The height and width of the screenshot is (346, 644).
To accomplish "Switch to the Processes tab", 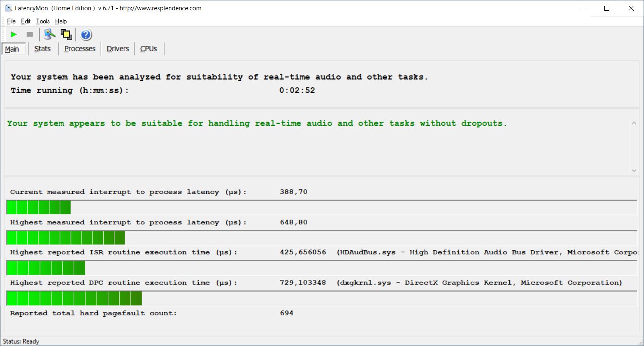I will click(x=80, y=49).
